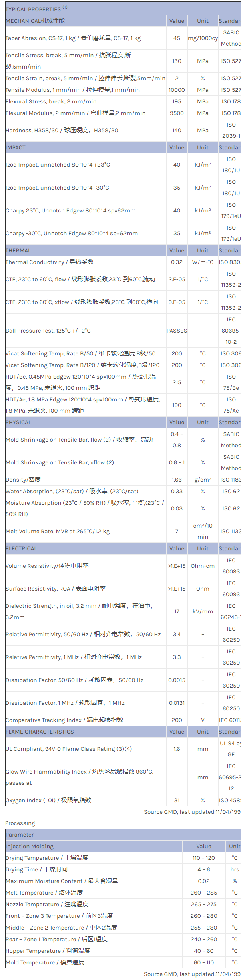Select the PHYSICAL section header
The width and height of the screenshot is (241, 980).
tap(18, 423)
